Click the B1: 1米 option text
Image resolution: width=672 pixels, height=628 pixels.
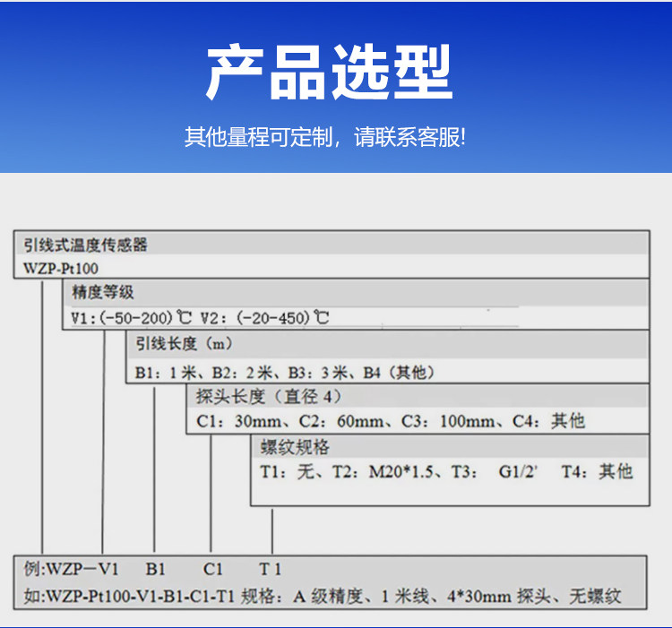[x=166, y=373]
